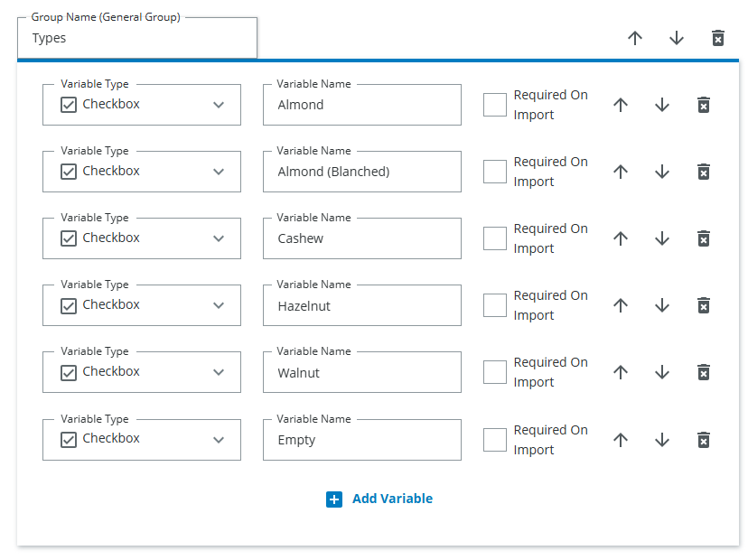The width and height of the screenshot is (748, 560).
Task: Open the Variable Type dropdown for Cashew
Action: point(218,238)
